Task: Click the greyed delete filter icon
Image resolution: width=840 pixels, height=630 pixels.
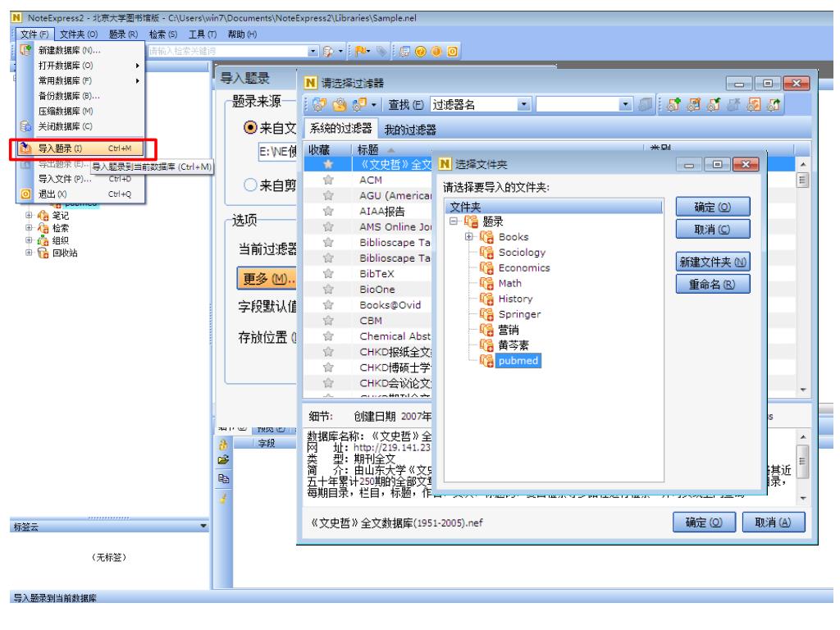Action: [x=733, y=104]
